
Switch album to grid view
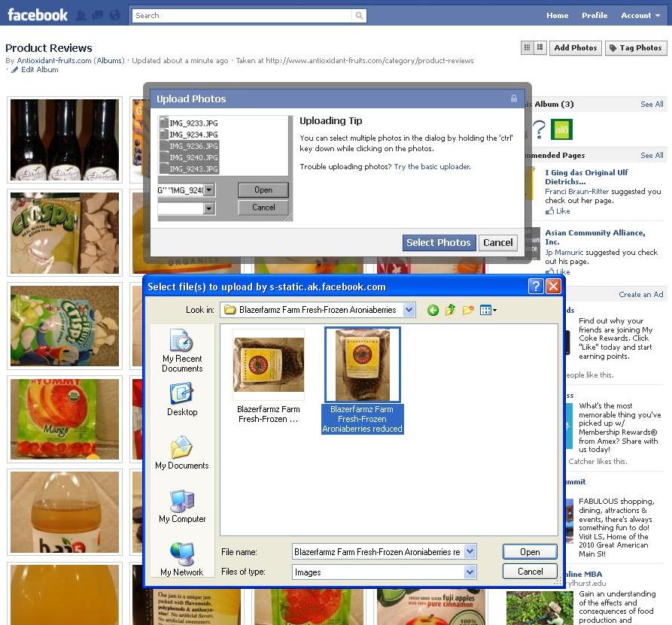tap(528, 47)
